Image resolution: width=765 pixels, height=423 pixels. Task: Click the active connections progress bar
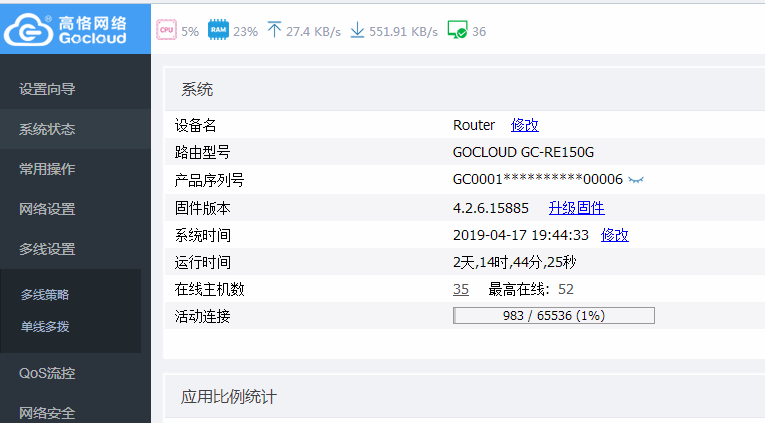[554, 316]
